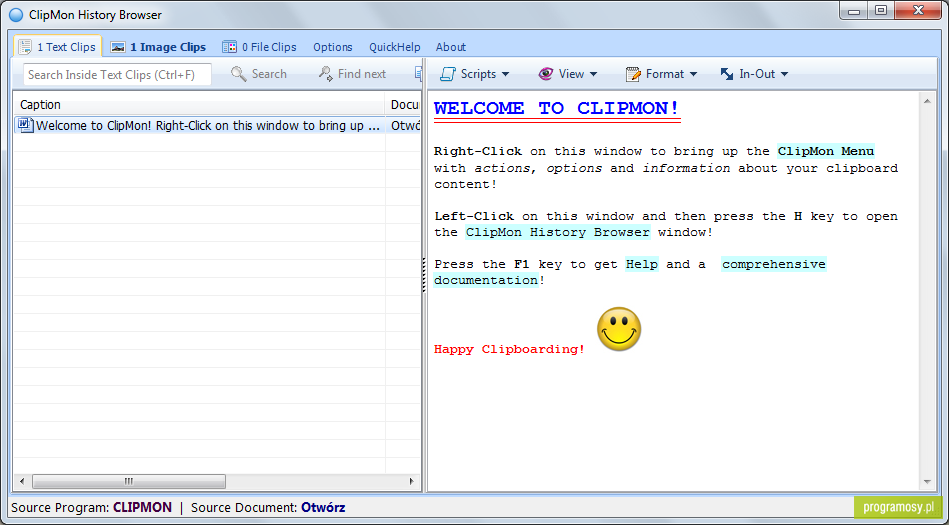The height and width of the screenshot is (525, 949).
Task: Expand the Format dropdown arrow
Action: pos(693,74)
